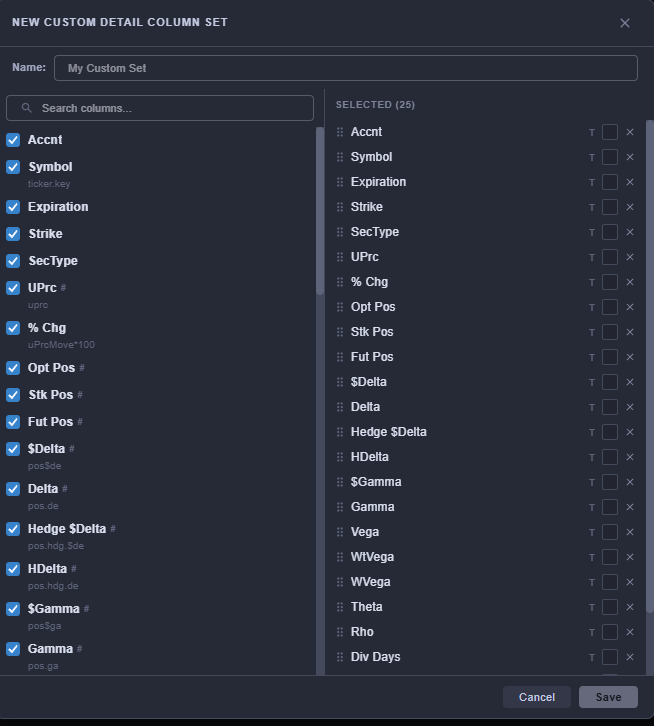Viewport: 654px width, 726px height.
Task: Uncheck the Expiration column checkbox
Action: point(13,207)
